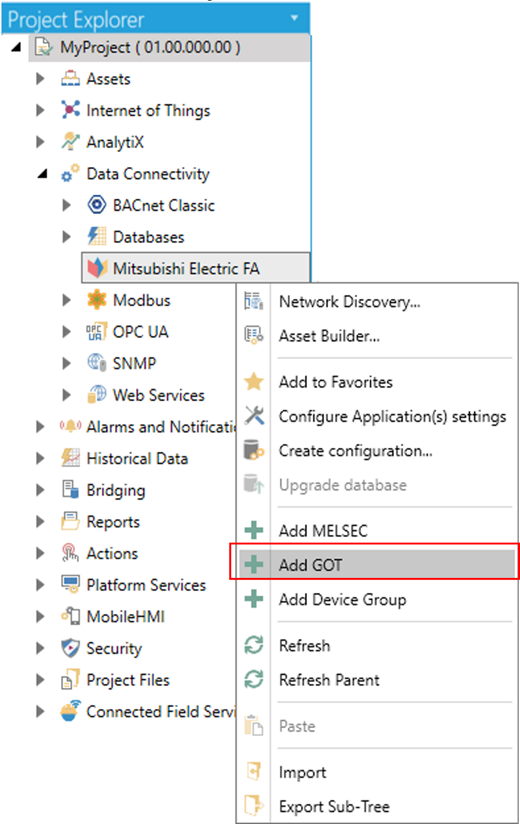Viewport: 520px width, 824px height.
Task: Click the Export Sub-Tree icon
Action: (x=254, y=806)
